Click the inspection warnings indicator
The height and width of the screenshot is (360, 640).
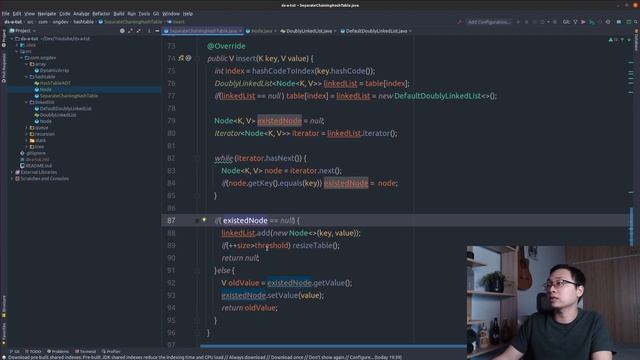(614, 40)
